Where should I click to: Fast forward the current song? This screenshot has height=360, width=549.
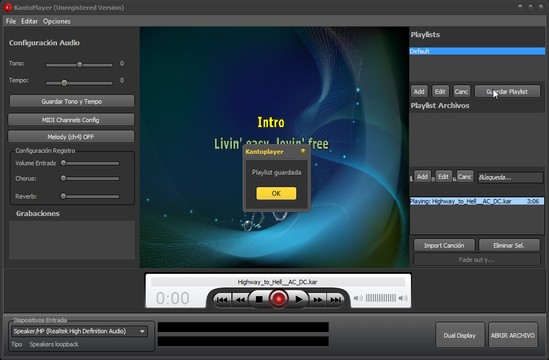pos(318,299)
